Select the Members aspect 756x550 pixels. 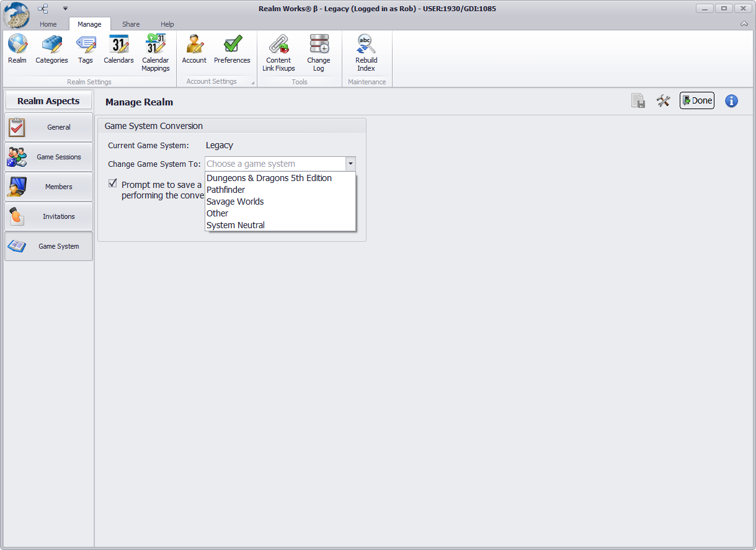(x=49, y=187)
